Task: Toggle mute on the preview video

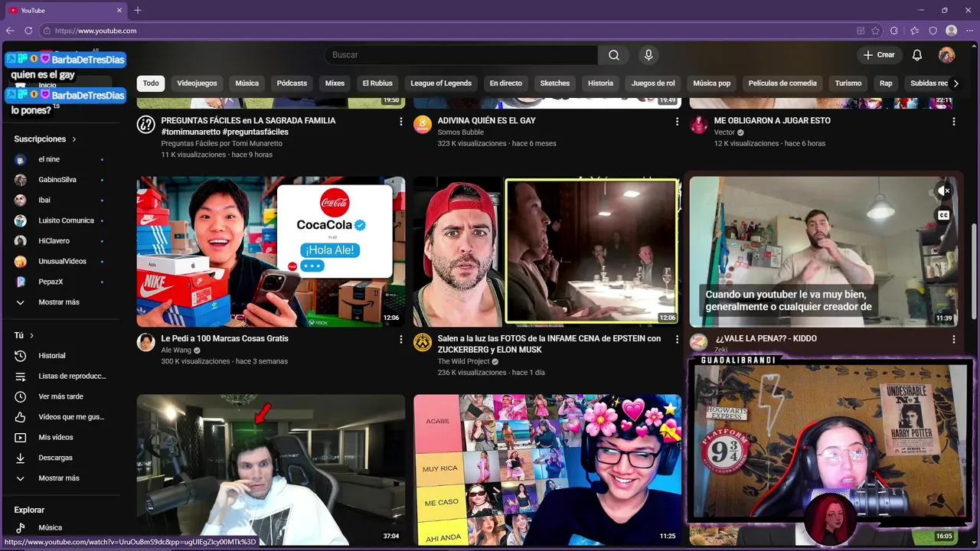Action: (x=944, y=191)
